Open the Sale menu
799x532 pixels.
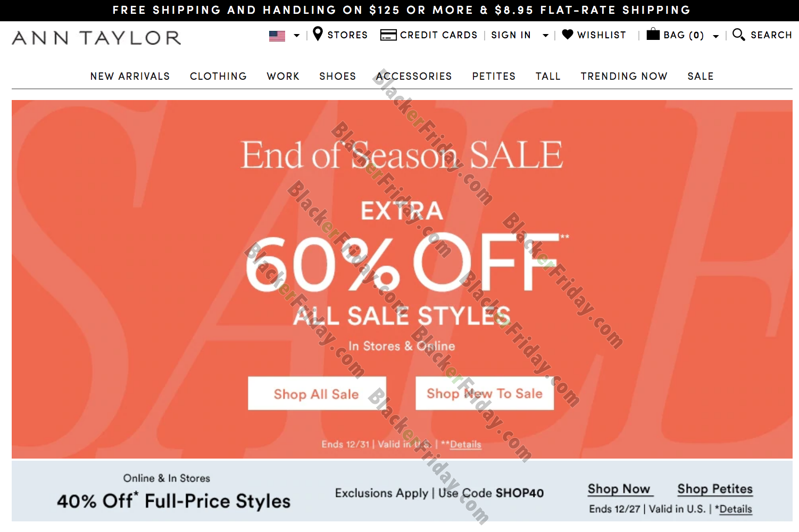coord(701,76)
